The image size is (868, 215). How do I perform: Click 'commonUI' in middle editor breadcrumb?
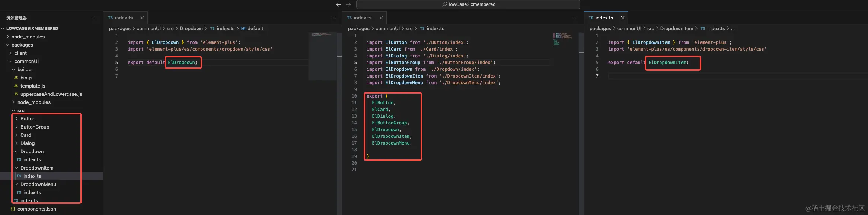pos(387,28)
